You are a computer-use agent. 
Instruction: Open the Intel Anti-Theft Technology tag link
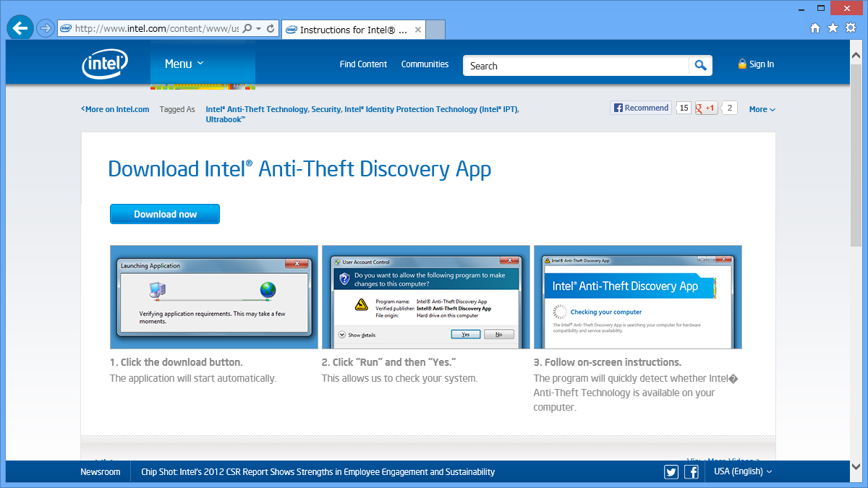[258, 109]
